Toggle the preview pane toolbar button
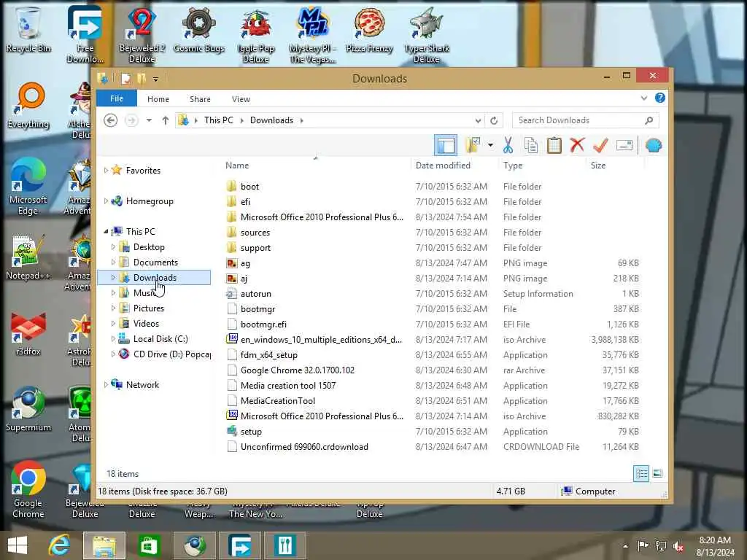747x560 pixels. tap(446, 145)
